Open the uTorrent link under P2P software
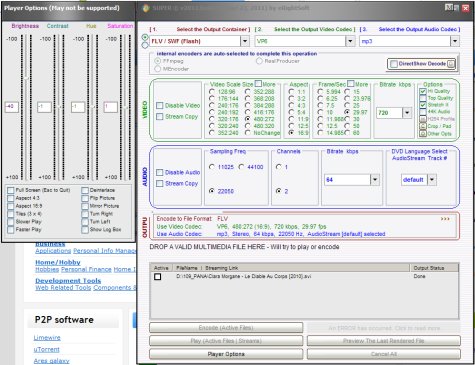The height and width of the screenshot is (365, 475). [x=47, y=349]
